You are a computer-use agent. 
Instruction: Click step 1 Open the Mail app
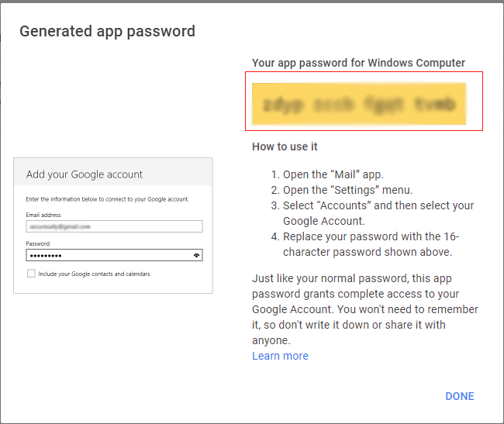pos(327,174)
